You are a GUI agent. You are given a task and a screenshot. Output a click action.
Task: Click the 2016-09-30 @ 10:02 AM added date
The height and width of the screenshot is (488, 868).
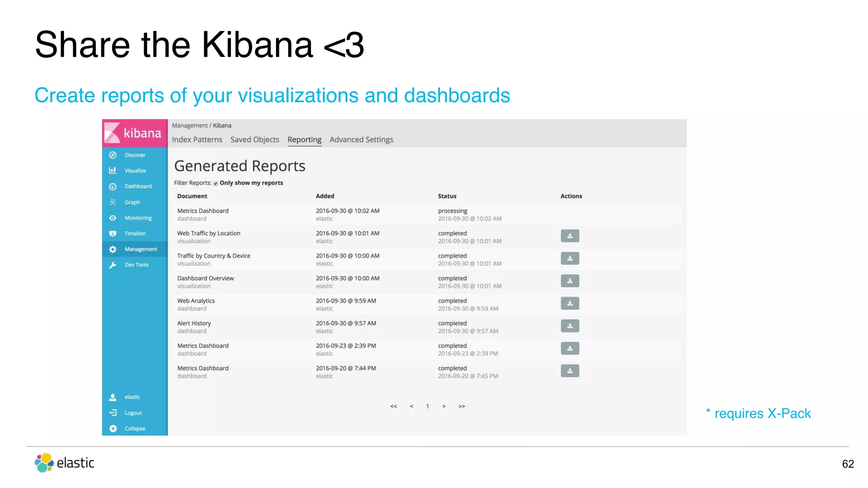[348, 211]
